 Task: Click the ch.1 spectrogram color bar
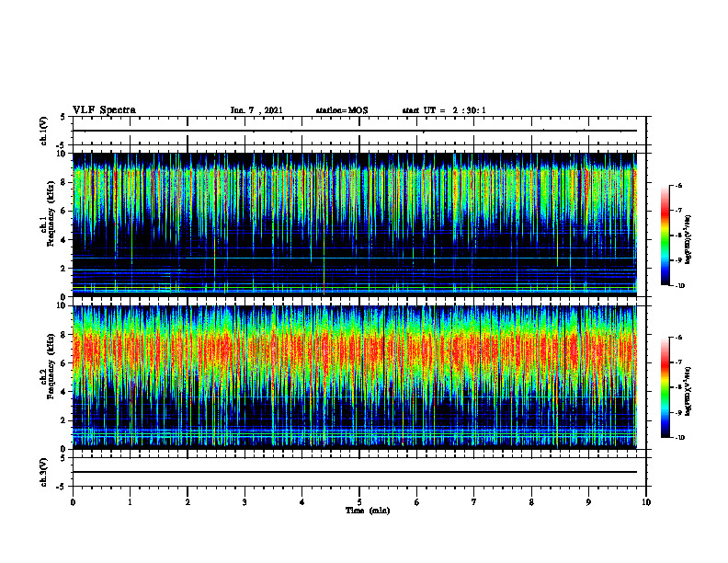click(x=665, y=236)
